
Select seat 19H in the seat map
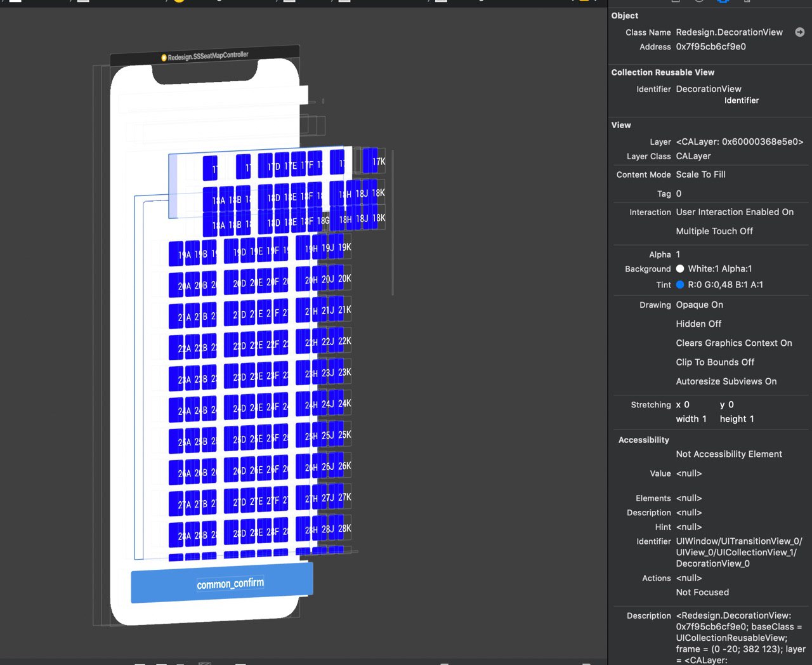click(x=311, y=249)
